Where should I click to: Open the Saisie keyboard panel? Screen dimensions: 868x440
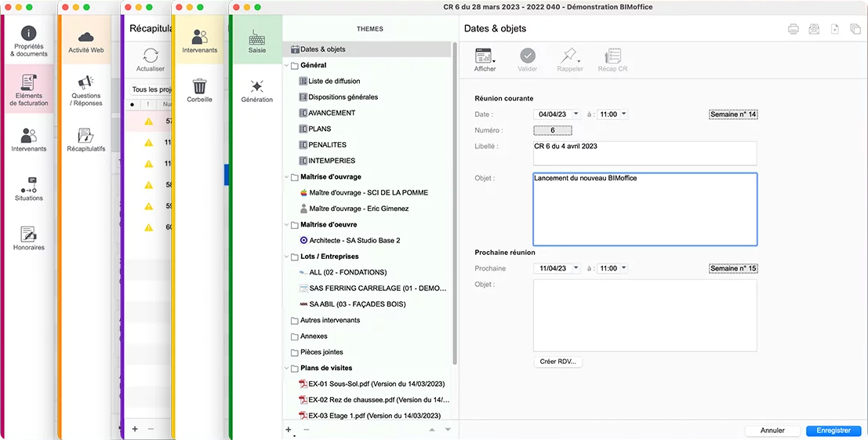[x=256, y=38]
